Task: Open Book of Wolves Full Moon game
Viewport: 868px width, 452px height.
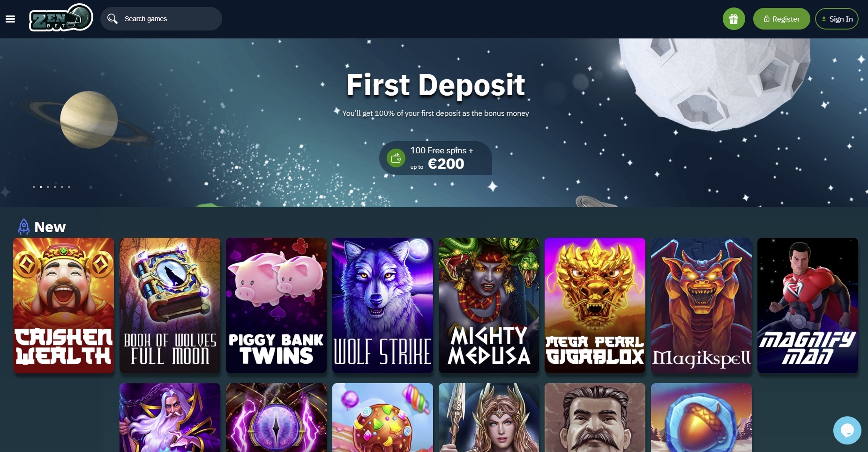Action: click(170, 305)
